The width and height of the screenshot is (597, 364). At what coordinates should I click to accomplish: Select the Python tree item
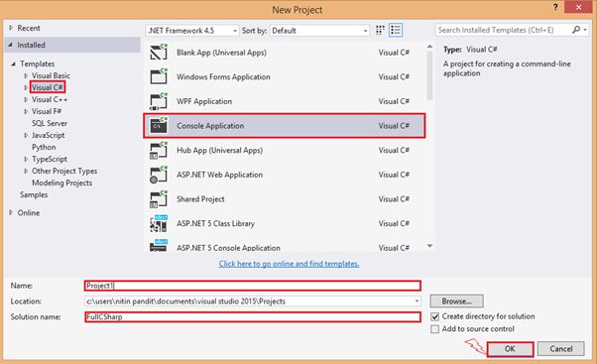44,147
